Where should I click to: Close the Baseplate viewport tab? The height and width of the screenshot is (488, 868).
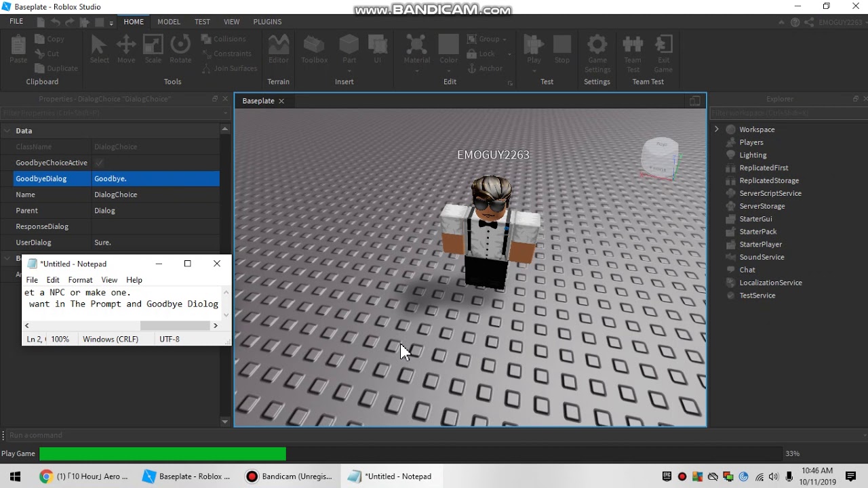click(281, 101)
